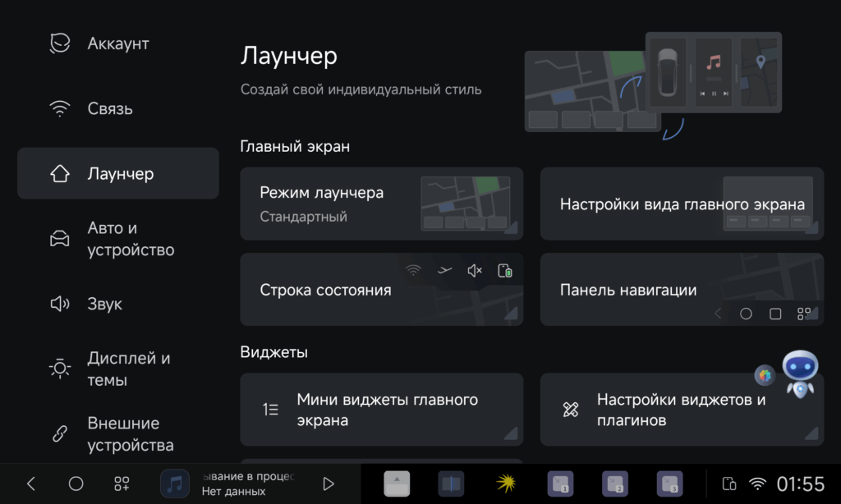The image size is (841, 504).
Task: Open the all apps grid icon
Action: point(122,483)
